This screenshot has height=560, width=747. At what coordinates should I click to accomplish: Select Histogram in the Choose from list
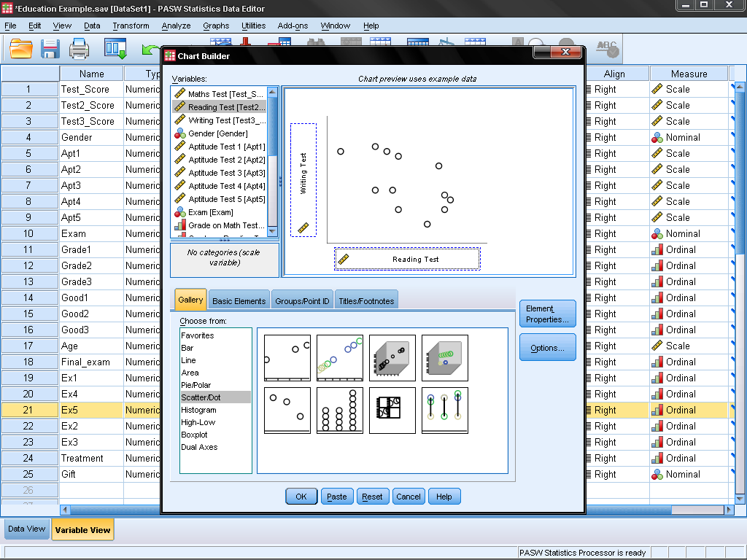pos(198,410)
